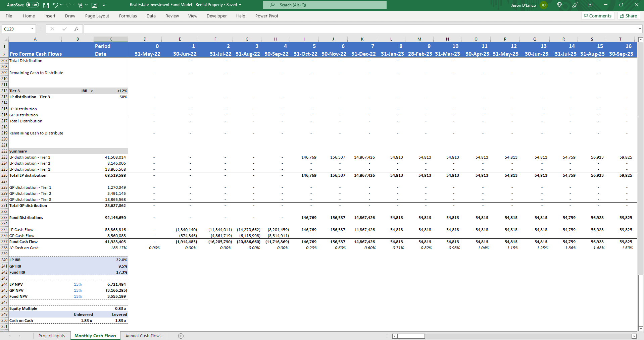Click the horizontal scrollbar thumb

click(x=411, y=336)
